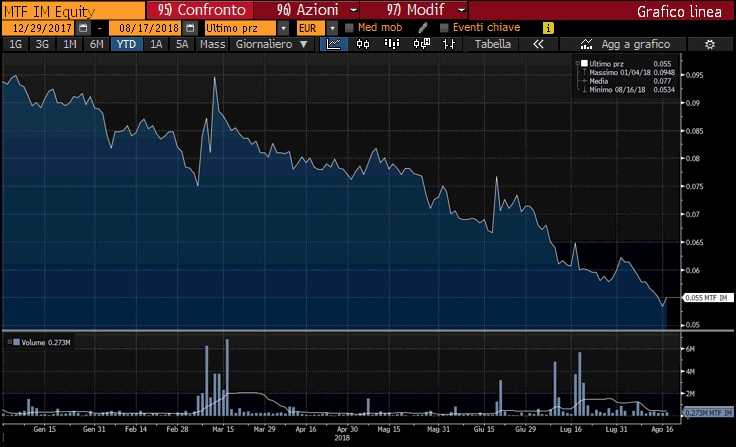Collapse the Volume legend expander
736x447 pixels.
tap(10, 342)
